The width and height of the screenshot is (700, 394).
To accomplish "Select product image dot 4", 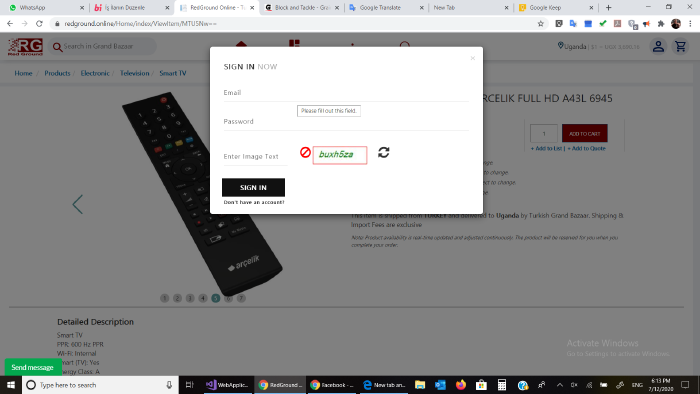I will [203, 298].
